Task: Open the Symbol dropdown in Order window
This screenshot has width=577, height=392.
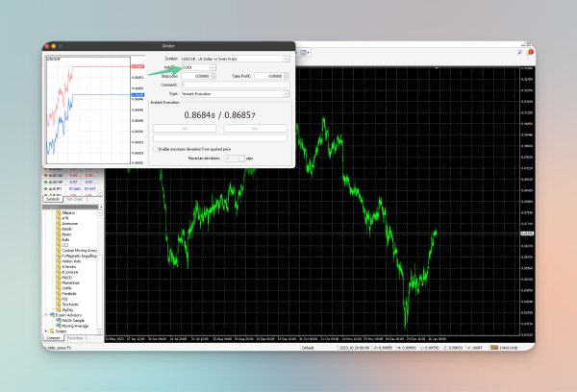Action: tap(286, 59)
